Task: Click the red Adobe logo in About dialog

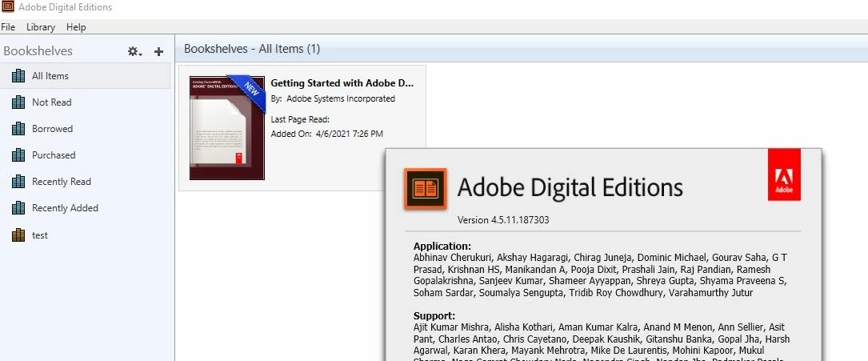Action: [x=784, y=175]
